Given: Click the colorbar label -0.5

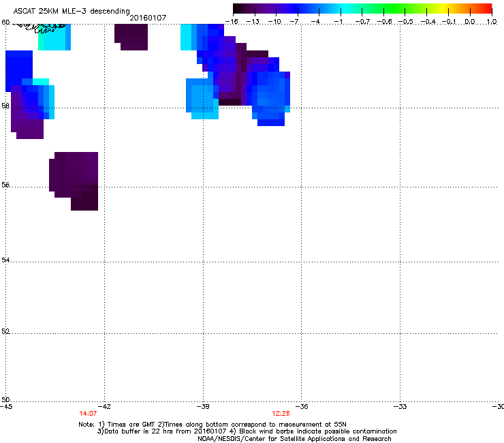Looking at the screenshot, I should (x=406, y=22).
